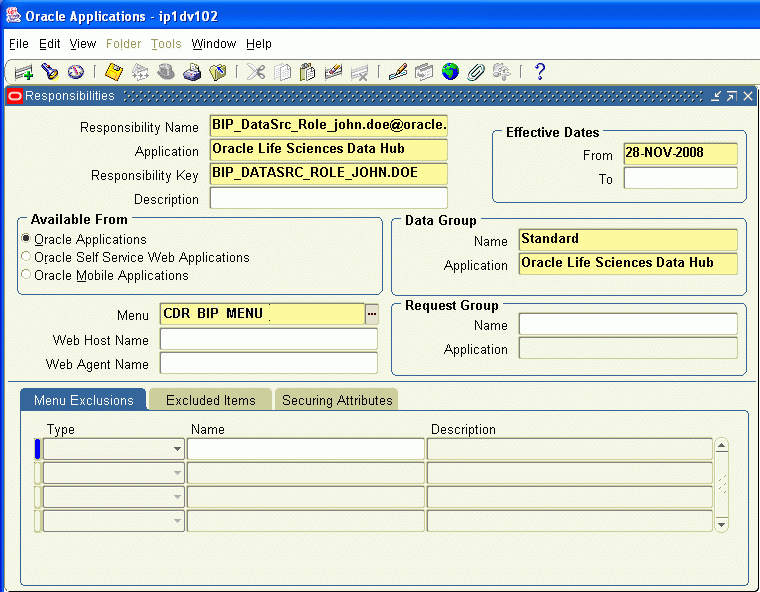Click the Attachments paperclip toolbar icon

(476, 72)
